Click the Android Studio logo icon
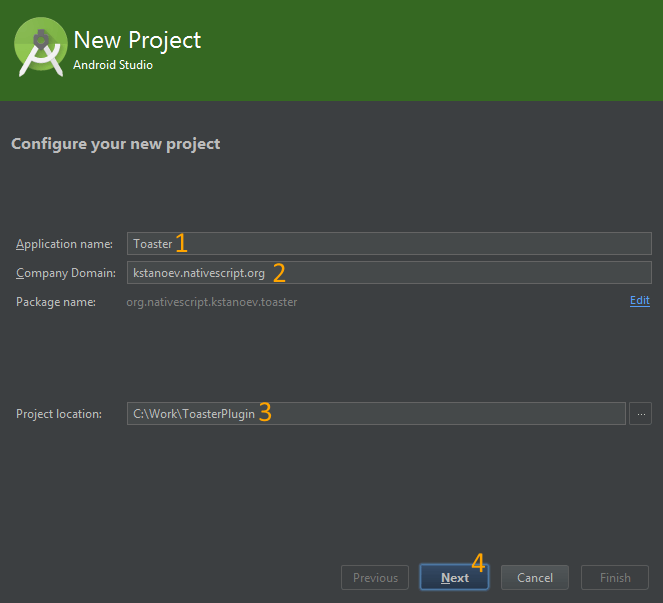 click(x=41, y=48)
